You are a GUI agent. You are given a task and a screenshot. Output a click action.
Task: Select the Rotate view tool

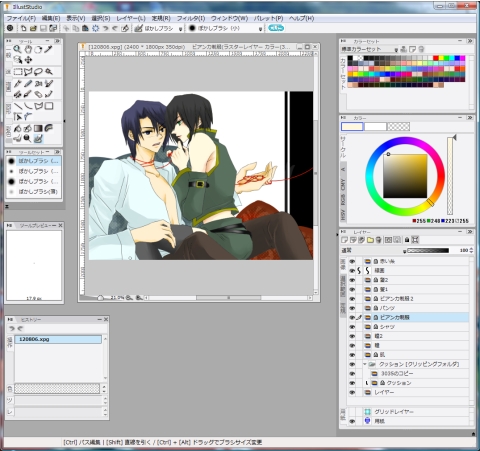38,50
